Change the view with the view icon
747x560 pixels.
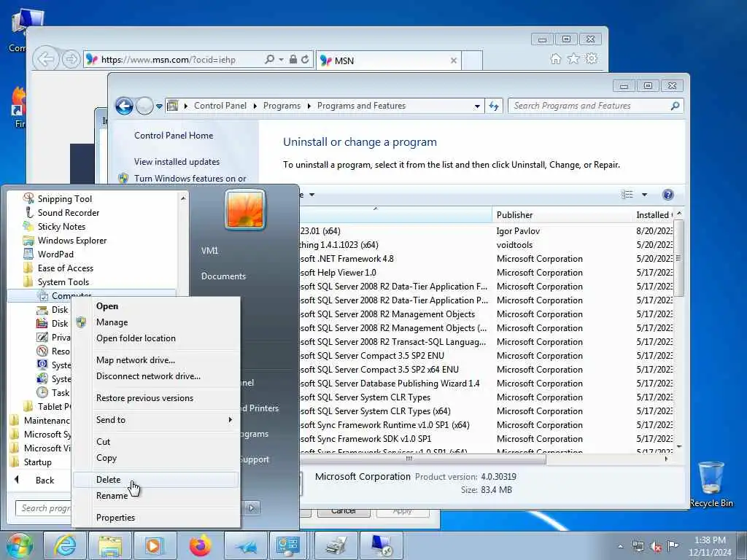[x=627, y=194]
